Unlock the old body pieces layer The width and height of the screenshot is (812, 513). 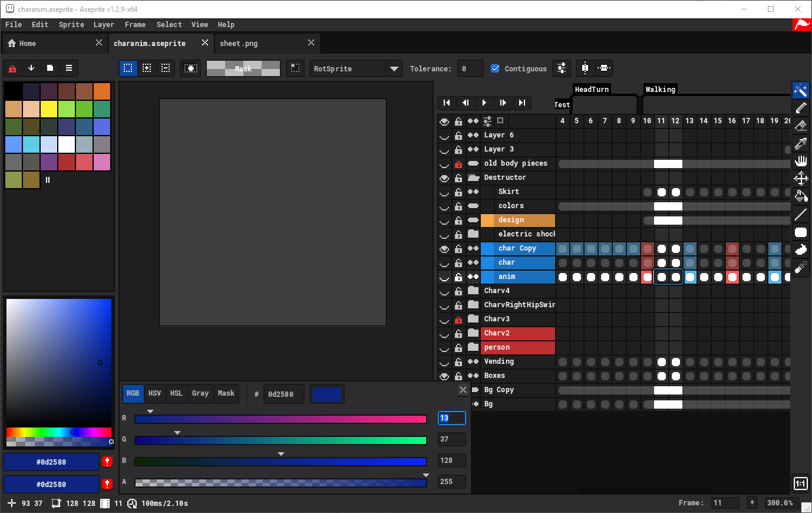tap(458, 163)
